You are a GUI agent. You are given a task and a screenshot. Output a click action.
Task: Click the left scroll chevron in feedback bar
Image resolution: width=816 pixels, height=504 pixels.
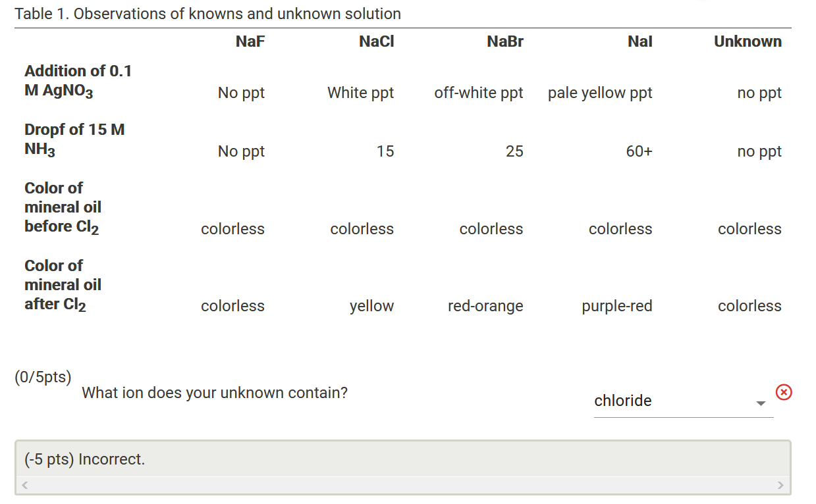point(24,484)
